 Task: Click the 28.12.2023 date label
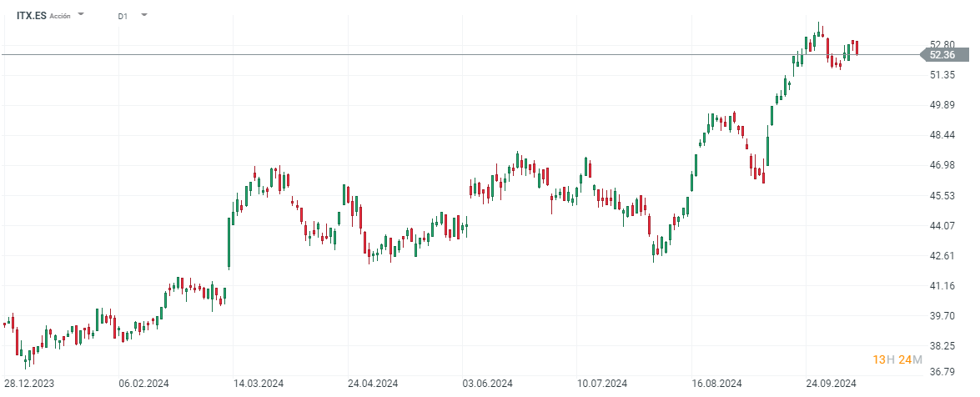(30, 384)
